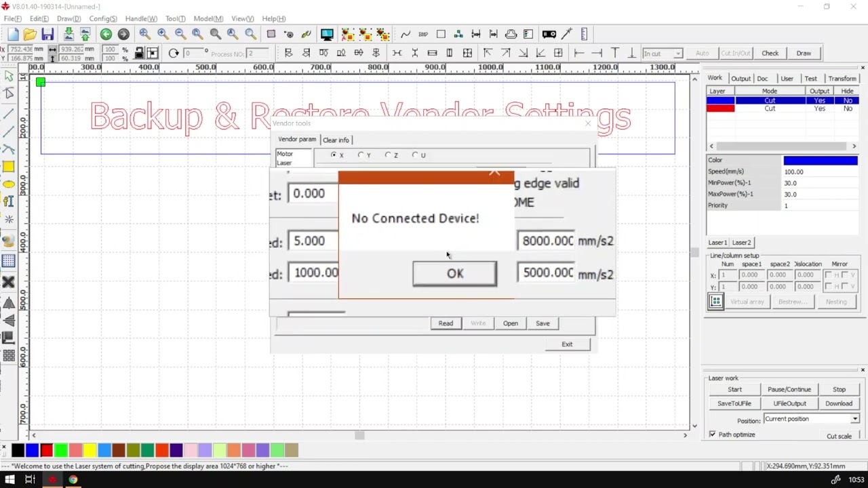Click the align top edges T icon
This screenshot has width=868, height=488.
point(614,53)
